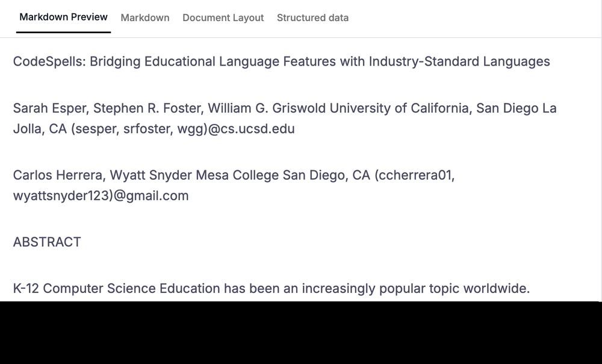Open the Document Layout tab
This screenshot has height=364, width=602.
pos(223,17)
